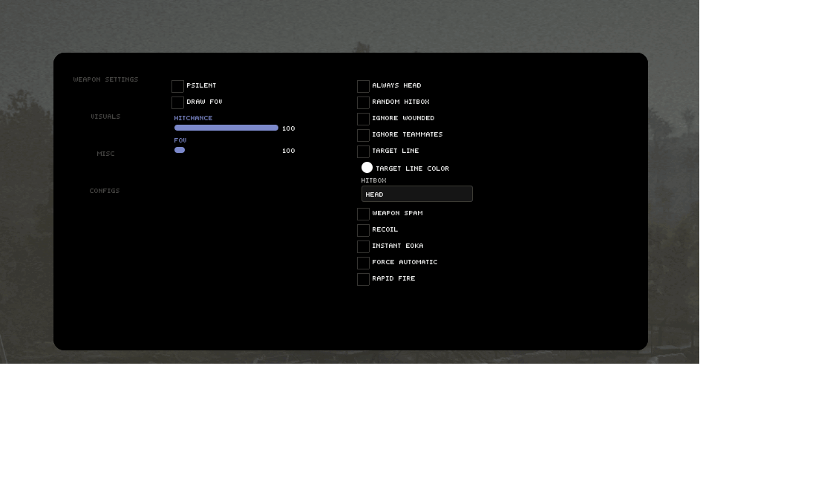
Task: Enable the Weapon Spam checkbox
Action: click(363, 214)
